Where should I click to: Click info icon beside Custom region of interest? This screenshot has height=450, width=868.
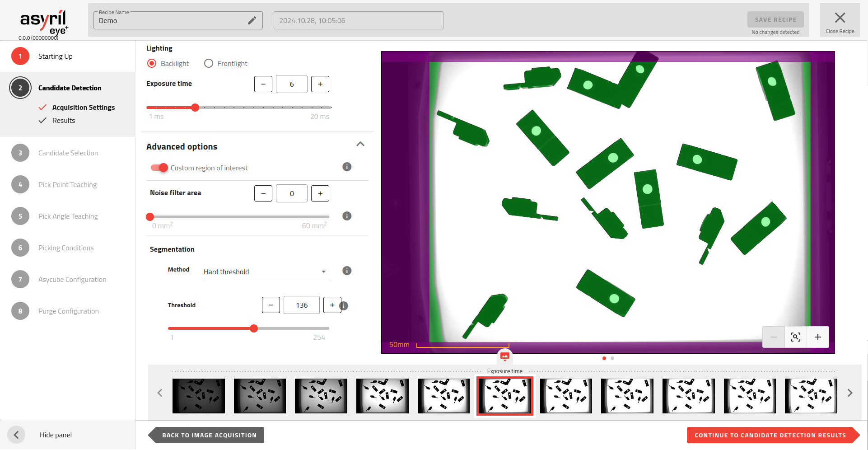[347, 167]
